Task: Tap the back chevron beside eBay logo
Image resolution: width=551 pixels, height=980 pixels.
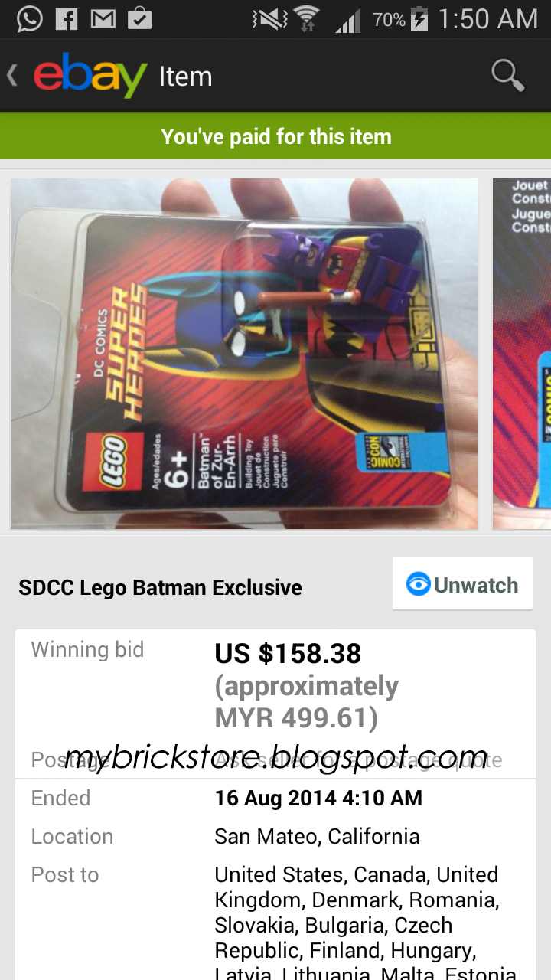Action: tap(12, 76)
